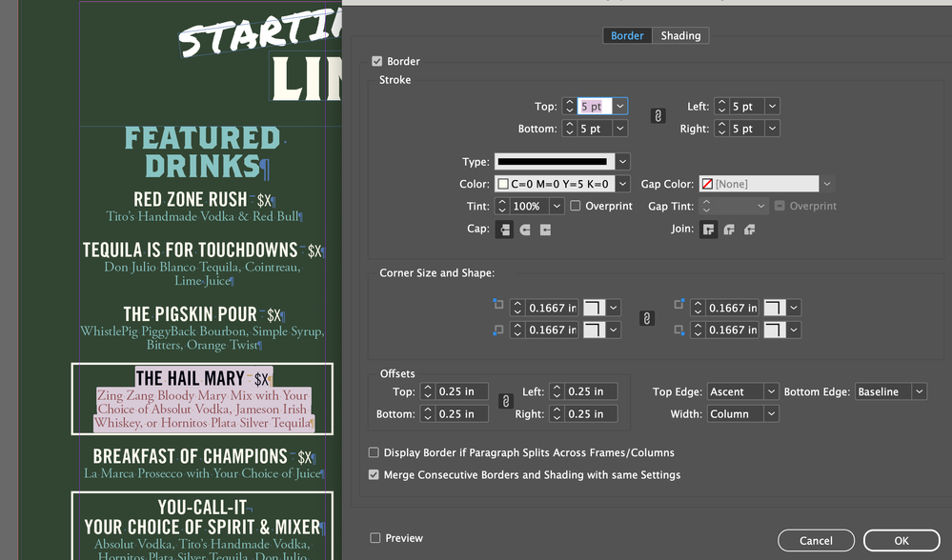Screen dimensions: 952x560
Task: Click the bottom-right corner size field
Action: coord(732,330)
